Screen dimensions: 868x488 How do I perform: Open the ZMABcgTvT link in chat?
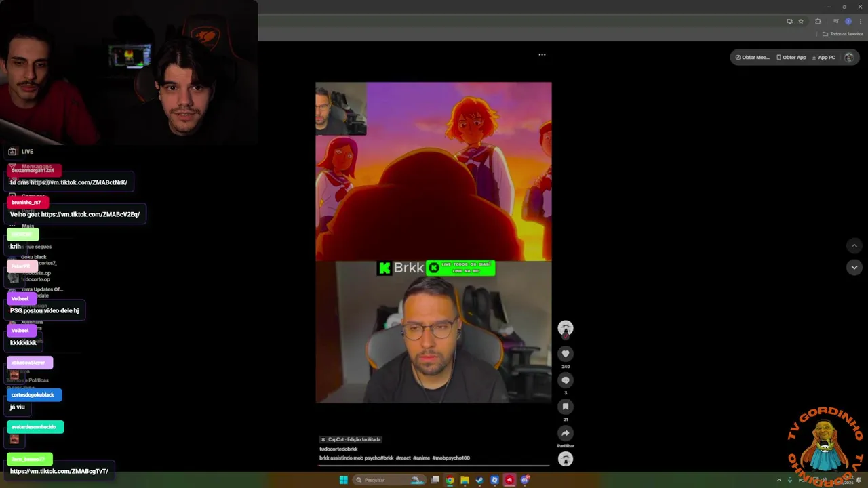point(59,471)
